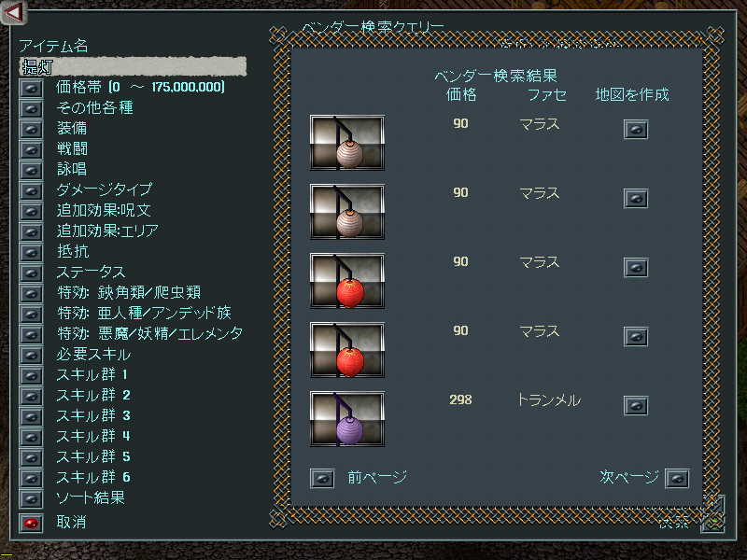Open the その他各種 category

[x=31, y=108]
